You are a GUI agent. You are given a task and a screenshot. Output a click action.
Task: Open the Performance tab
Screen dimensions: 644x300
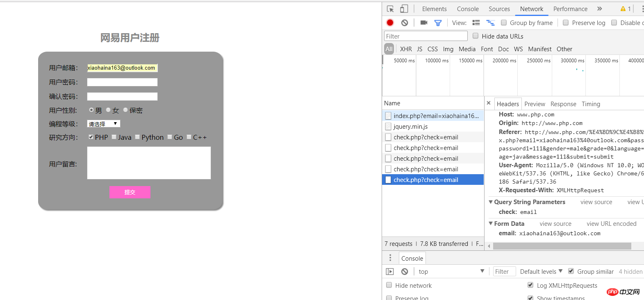click(570, 9)
